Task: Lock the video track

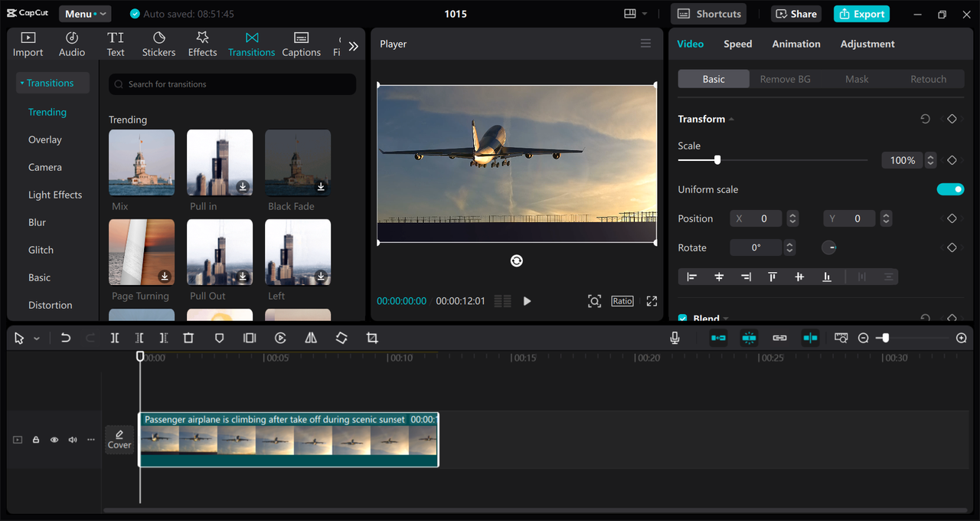Action: pos(36,440)
